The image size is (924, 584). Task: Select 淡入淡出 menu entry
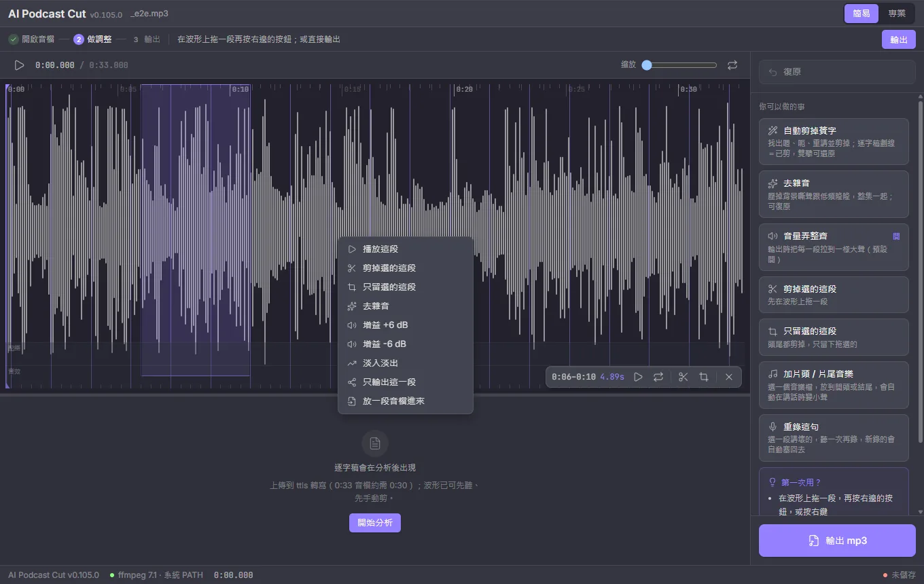point(406,363)
